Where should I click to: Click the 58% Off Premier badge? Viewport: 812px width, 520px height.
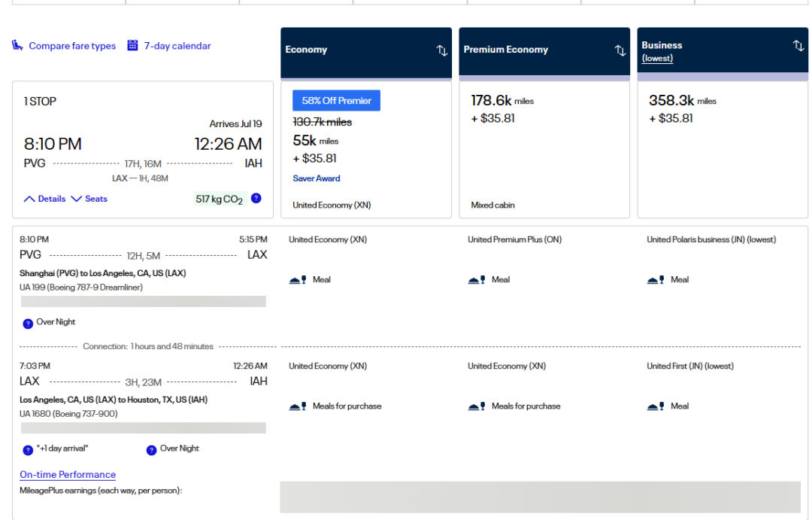click(x=337, y=101)
